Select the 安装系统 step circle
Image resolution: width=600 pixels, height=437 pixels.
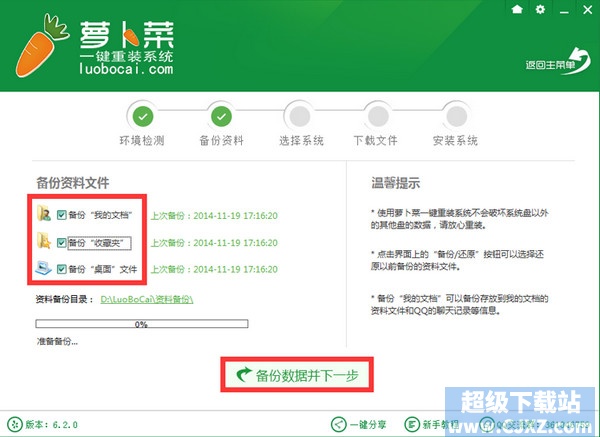pyautogui.click(x=457, y=116)
